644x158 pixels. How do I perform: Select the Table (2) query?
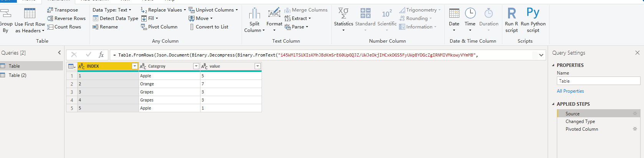click(x=31, y=75)
